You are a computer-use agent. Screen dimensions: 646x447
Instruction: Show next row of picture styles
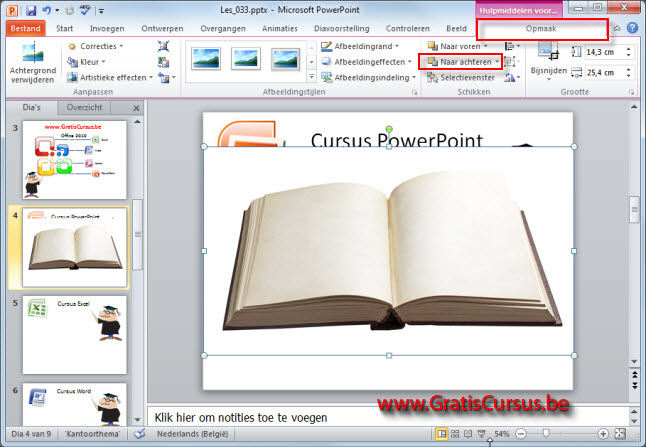(x=311, y=62)
